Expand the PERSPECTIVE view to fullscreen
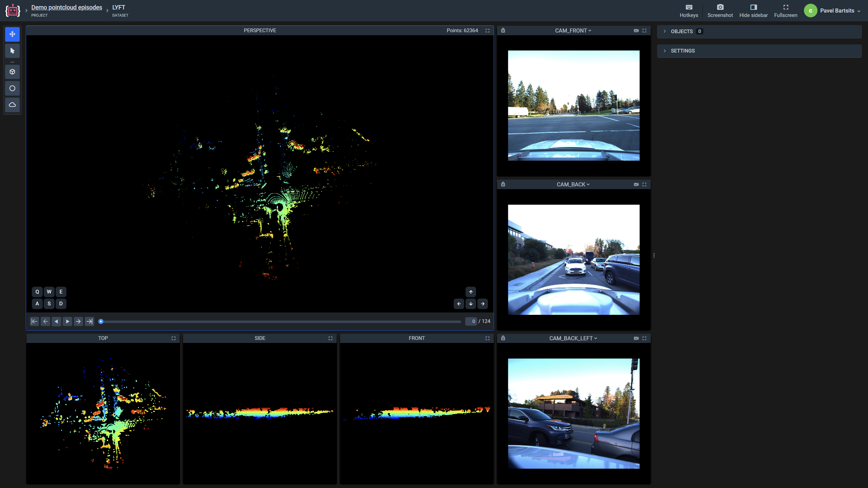The width and height of the screenshot is (868, 488). [x=488, y=30]
